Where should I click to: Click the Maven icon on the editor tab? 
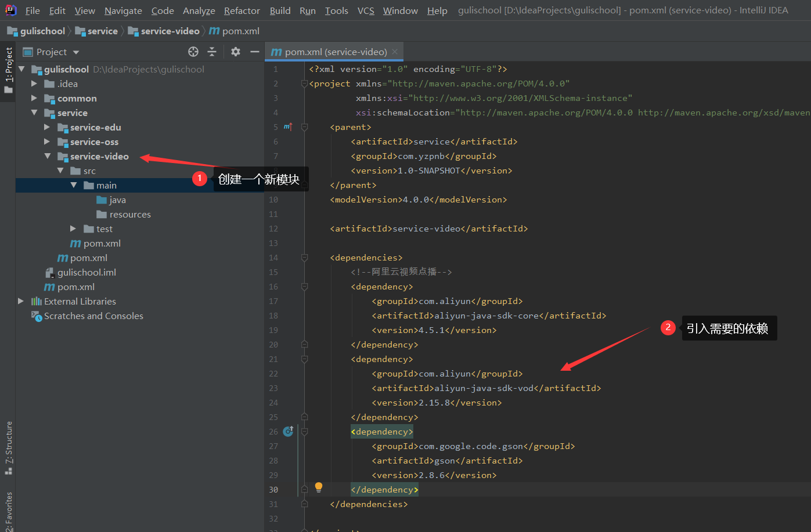pyautogui.click(x=276, y=52)
